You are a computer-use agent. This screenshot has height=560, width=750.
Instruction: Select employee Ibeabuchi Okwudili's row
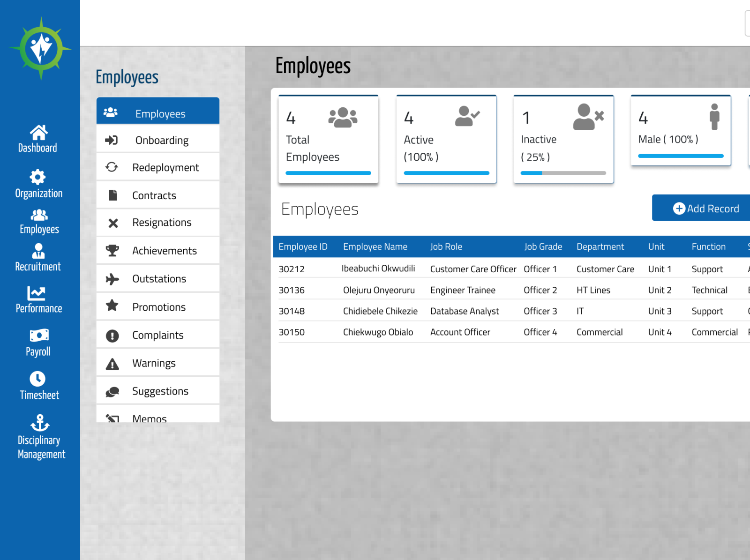378,269
